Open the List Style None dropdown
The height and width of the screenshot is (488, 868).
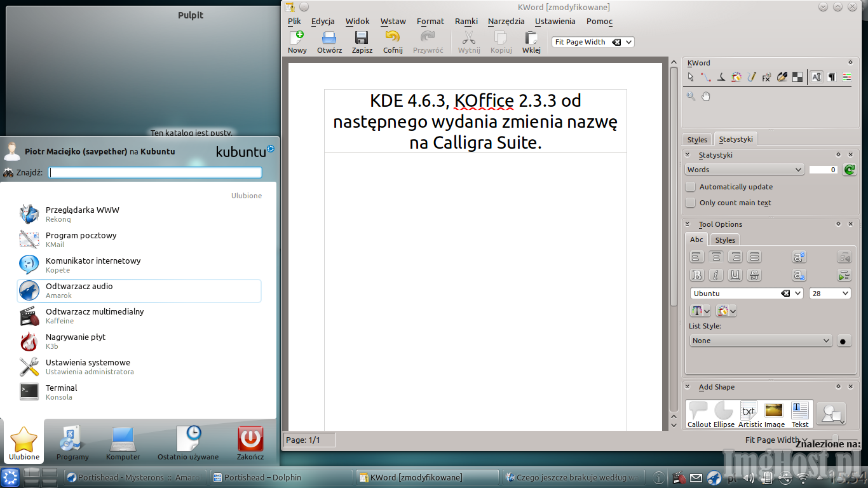[x=761, y=341]
